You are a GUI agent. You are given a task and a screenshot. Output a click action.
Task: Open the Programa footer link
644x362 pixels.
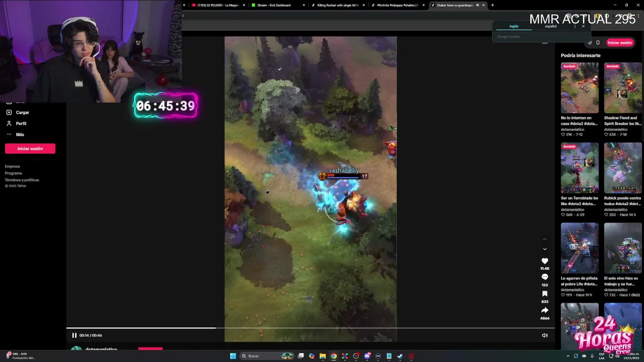point(14,173)
